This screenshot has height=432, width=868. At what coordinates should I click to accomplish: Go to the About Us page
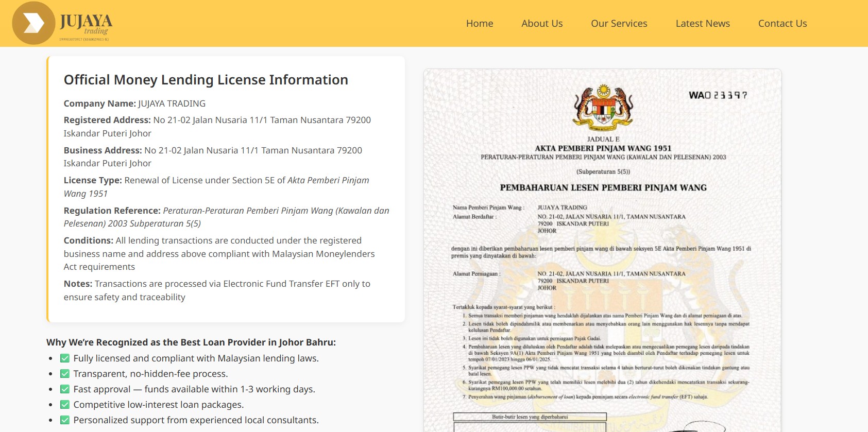[x=542, y=23]
